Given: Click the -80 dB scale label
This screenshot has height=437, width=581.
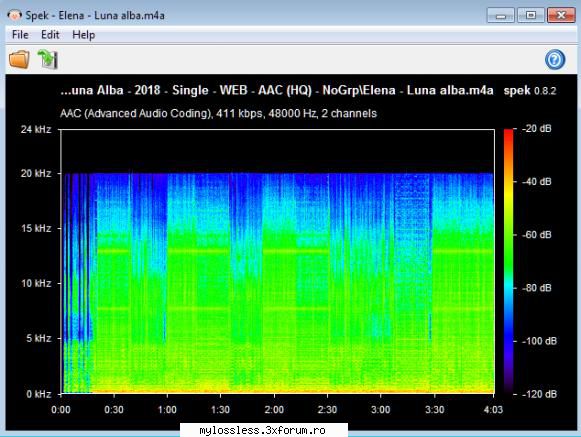Looking at the screenshot, I should [537, 288].
